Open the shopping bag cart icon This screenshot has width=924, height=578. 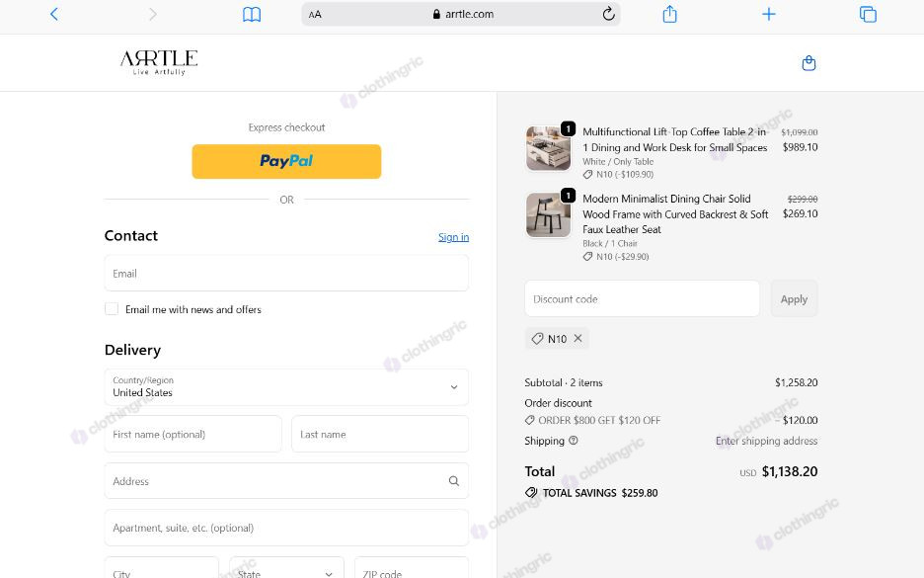click(809, 63)
